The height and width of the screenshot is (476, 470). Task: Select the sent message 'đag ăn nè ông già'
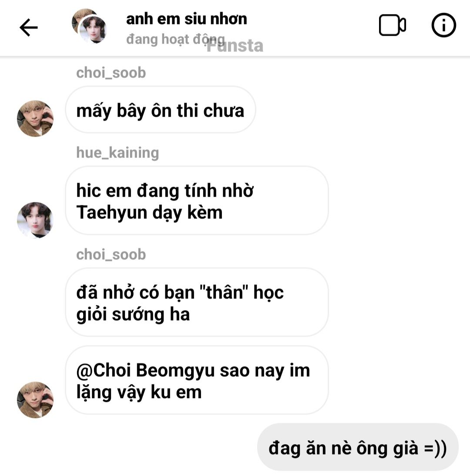(358, 447)
